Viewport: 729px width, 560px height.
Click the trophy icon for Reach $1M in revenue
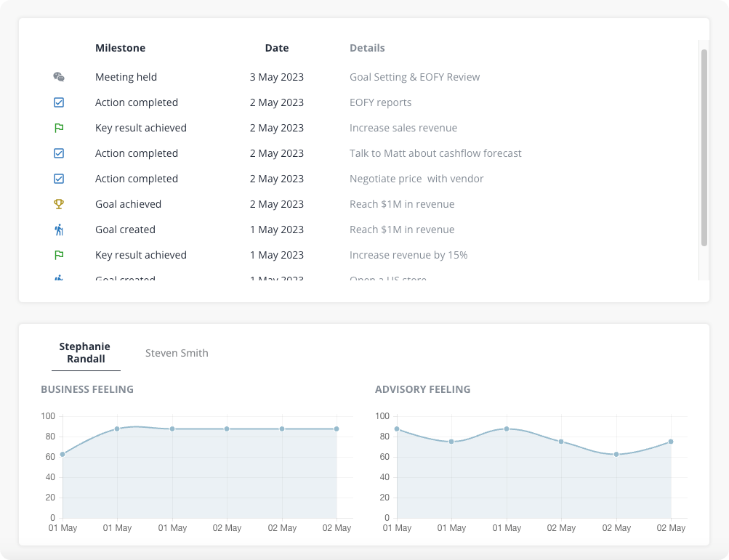click(x=59, y=203)
